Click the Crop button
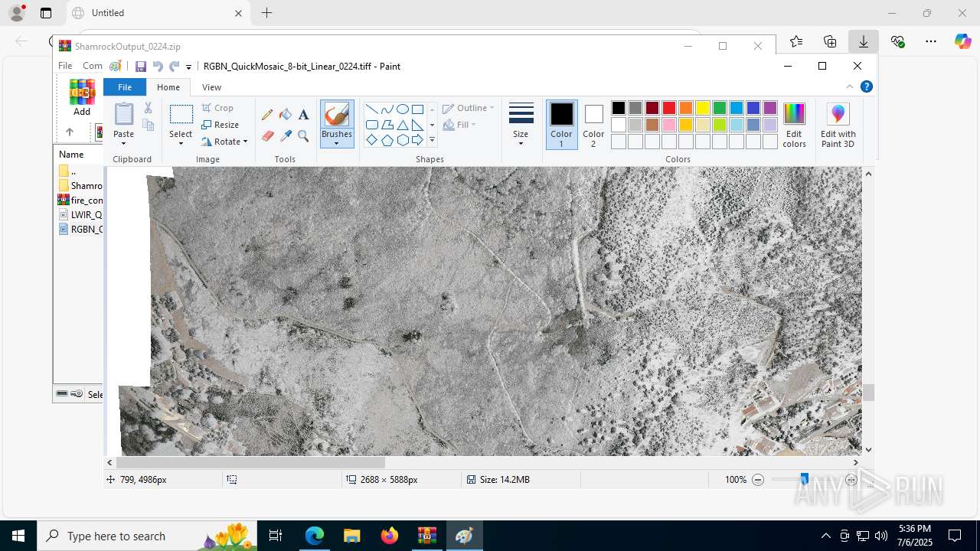Image resolution: width=980 pixels, height=551 pixels. (218, 108)
